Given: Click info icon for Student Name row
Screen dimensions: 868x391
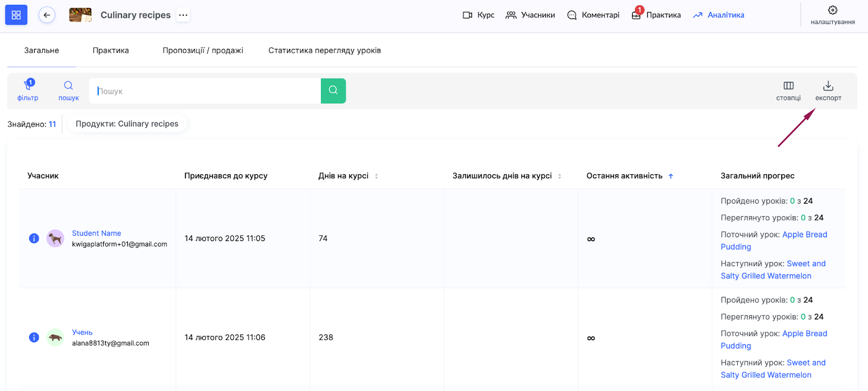Looking at the screenshot, I should (34, 238).
